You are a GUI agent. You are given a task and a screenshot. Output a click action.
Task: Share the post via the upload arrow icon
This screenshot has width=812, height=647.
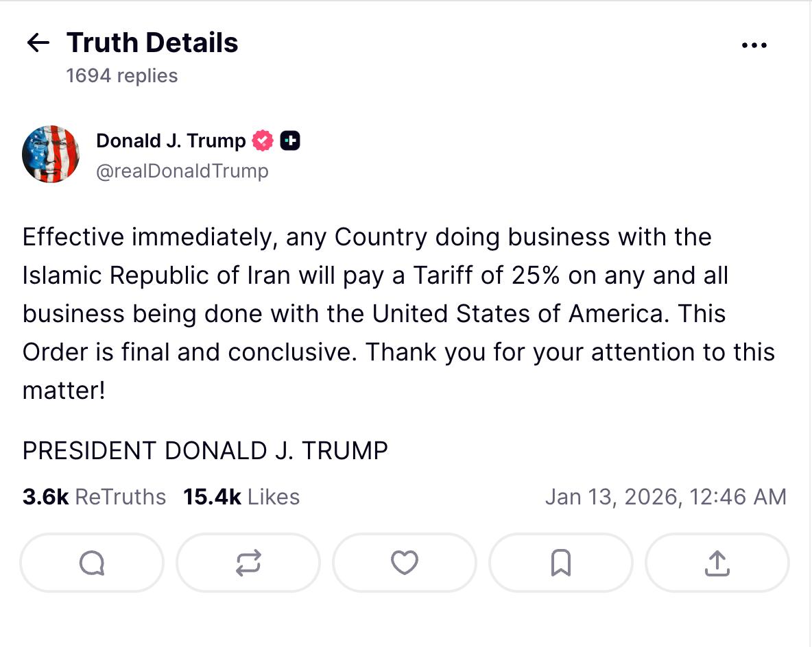(x=717, y=563)
